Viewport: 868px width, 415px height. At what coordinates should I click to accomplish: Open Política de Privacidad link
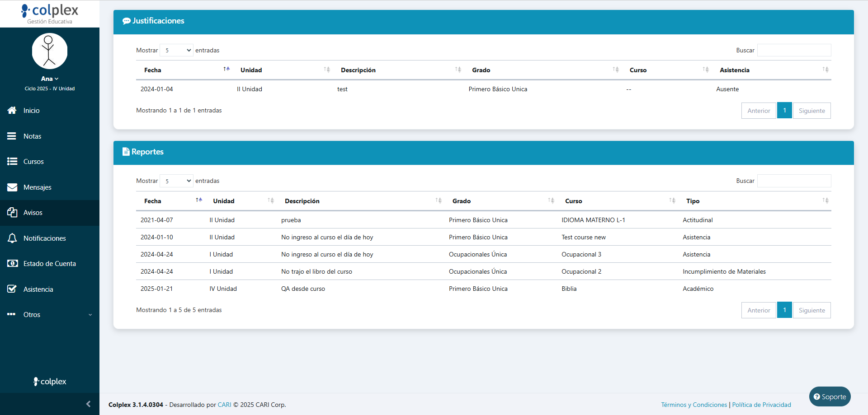(761, 405)
